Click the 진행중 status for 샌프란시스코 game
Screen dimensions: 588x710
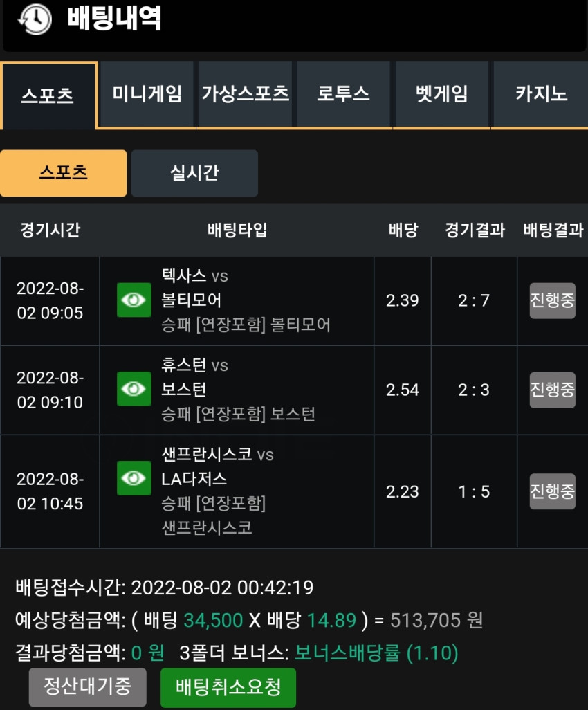pyautogui.click(x=553, y=491)
